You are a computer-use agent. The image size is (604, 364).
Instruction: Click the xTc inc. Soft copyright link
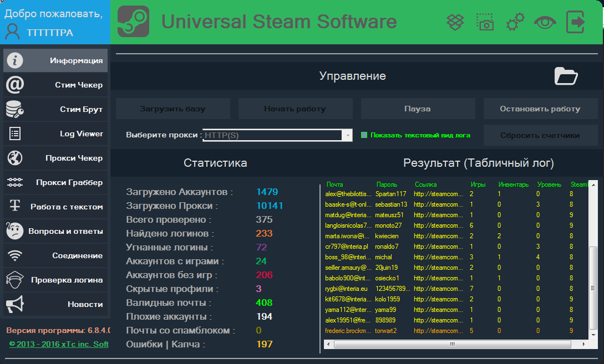point(59,344)
